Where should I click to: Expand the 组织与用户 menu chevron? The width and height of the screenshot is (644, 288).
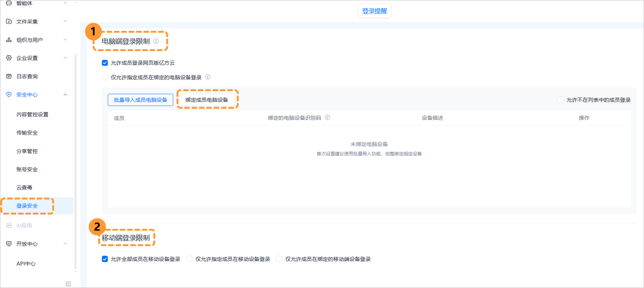[65, 39]
